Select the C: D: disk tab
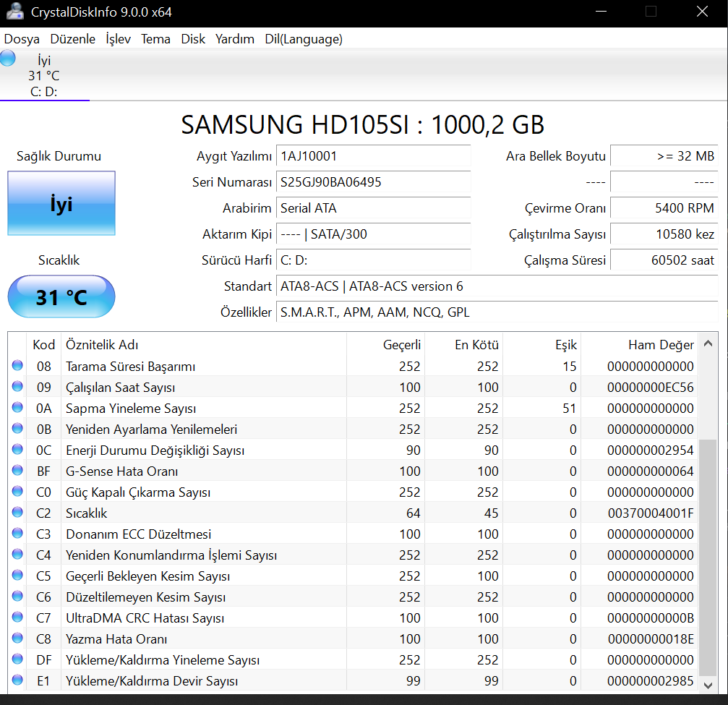Viewport: 728px width, 705px height. (x=44, y=76)
